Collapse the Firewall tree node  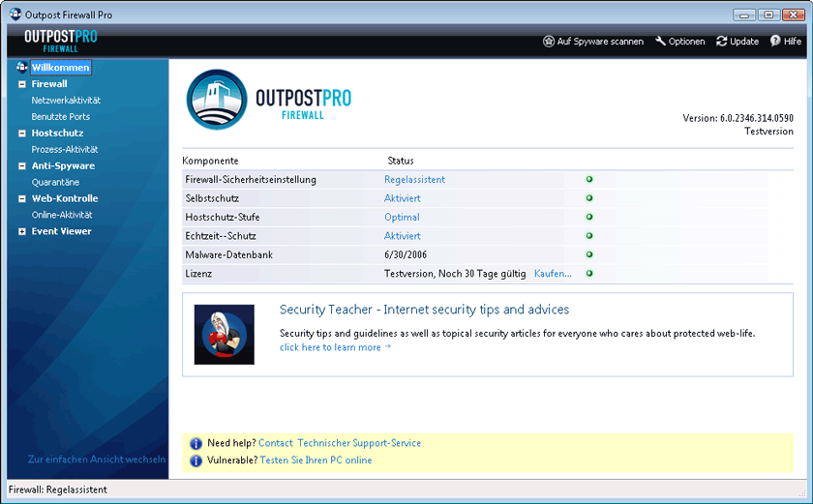click(21, 84)
